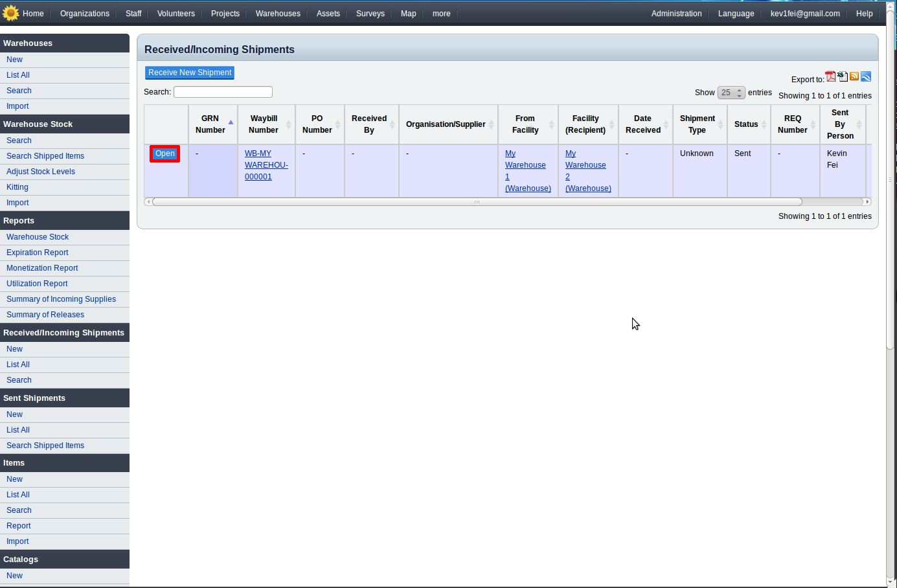
Task: Export shipments list to PDF
Action: pos(830,77)
